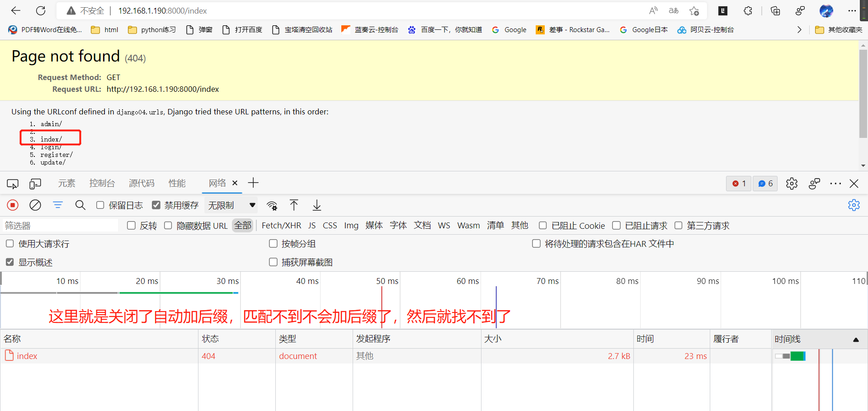The width and height of the screenshot is (868, 411).
Task: Switch to 控制台 tab
Action: (102, 183)
